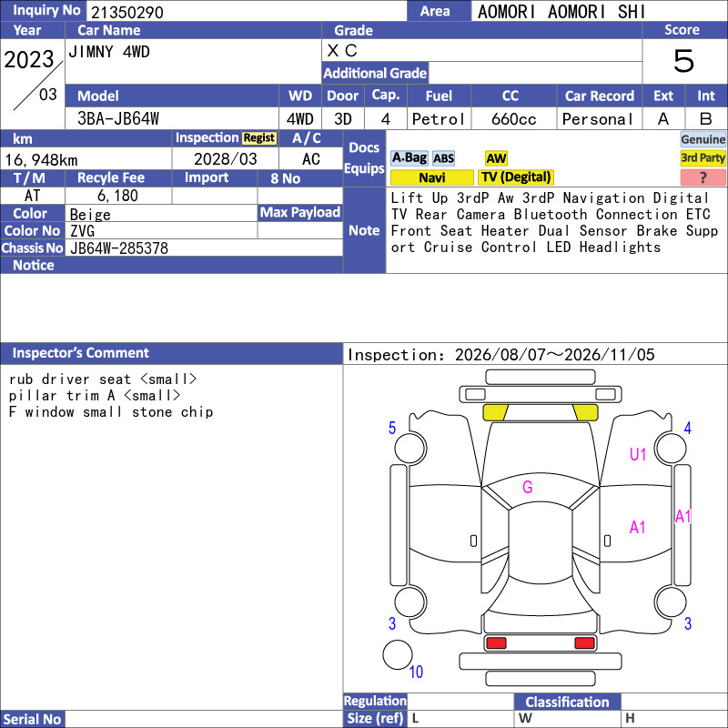Image resolution: width=728 pixels, height=728 pixels.
Task: Click the Regist tag beside Inspection
Action: pyautogui.click(x=259, y=138)
